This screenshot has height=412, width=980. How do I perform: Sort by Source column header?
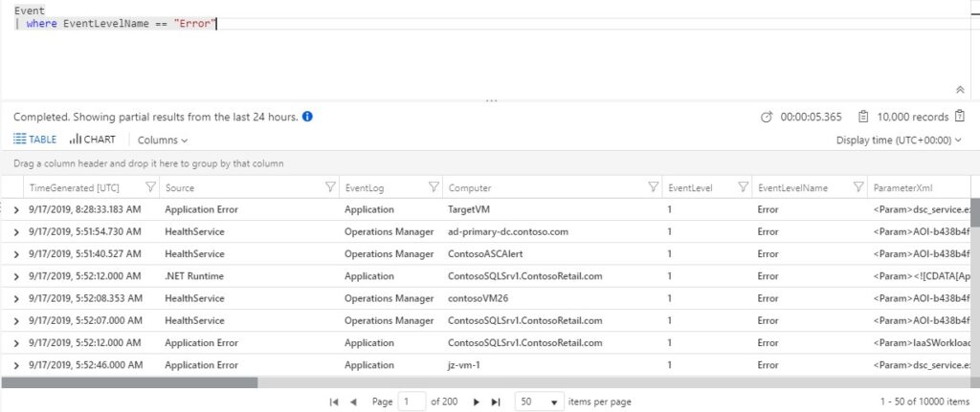coord(179,187)
